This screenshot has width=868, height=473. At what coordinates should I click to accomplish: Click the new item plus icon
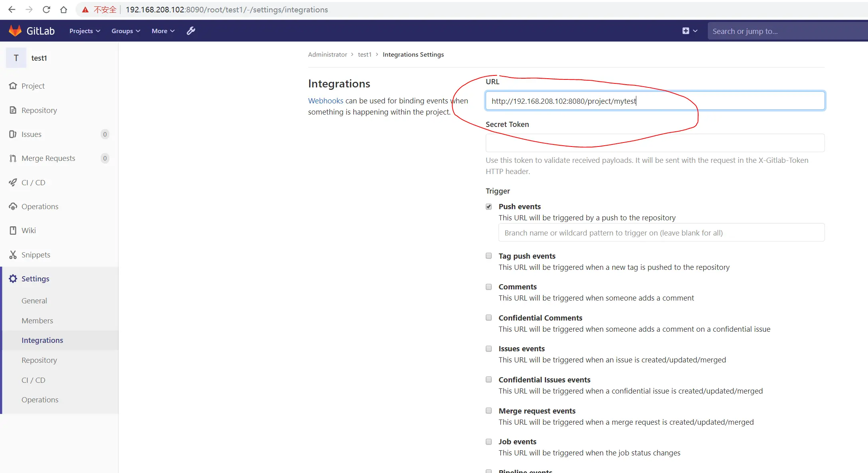tap(686, 31)
